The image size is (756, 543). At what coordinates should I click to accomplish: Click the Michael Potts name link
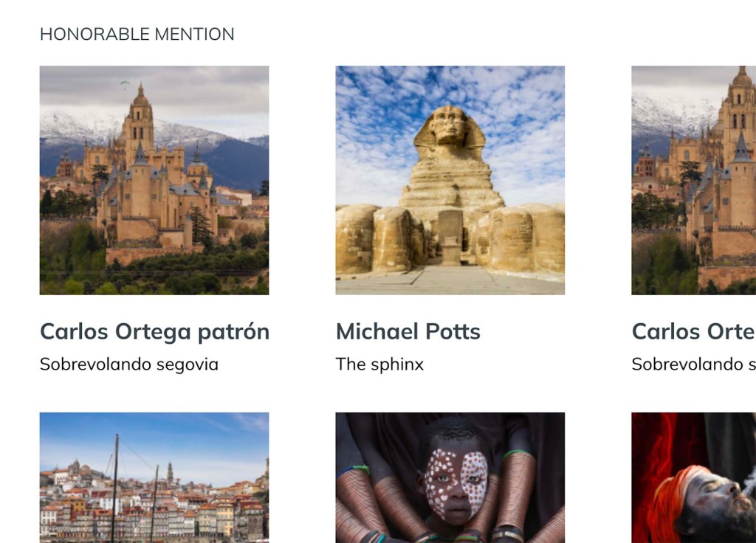tap(408, 332)
